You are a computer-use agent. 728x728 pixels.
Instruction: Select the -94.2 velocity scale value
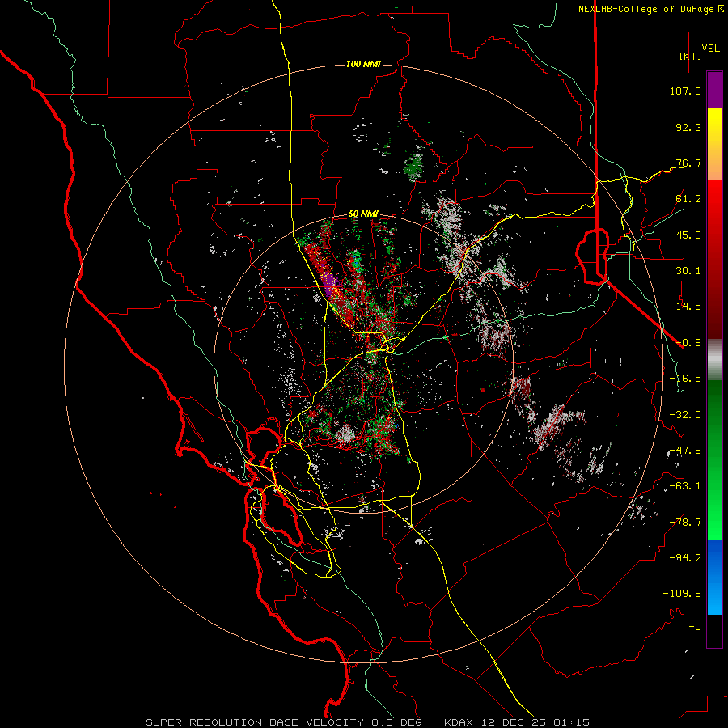[685, 558]
